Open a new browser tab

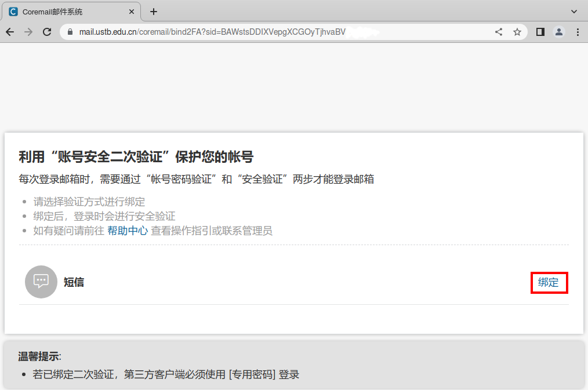pos(154,12)
